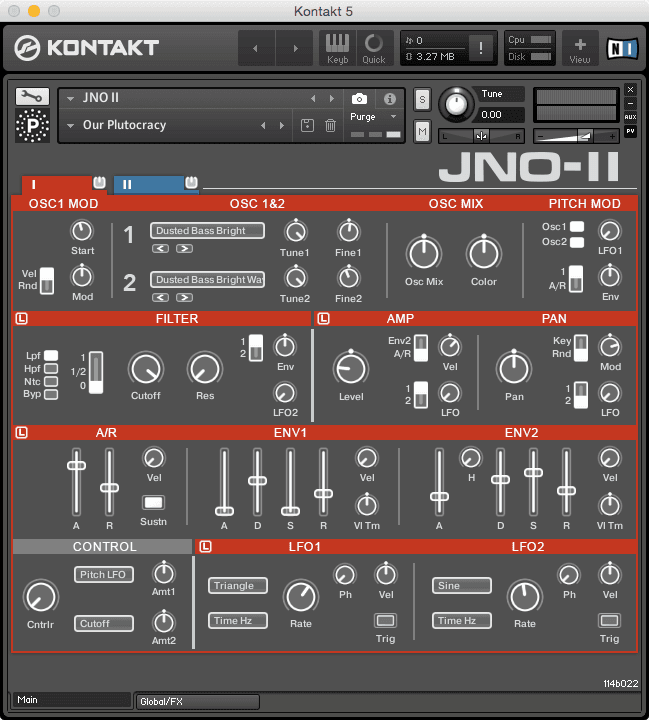Click the pan center icon in header
Image resolution: width=649 pixels, height=720 pixels.
[481, 136]
